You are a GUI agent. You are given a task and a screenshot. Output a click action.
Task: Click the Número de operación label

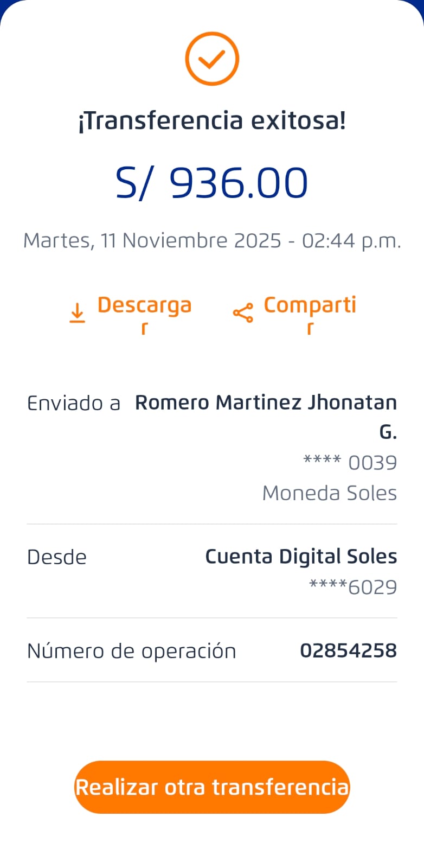coord(132,651)
